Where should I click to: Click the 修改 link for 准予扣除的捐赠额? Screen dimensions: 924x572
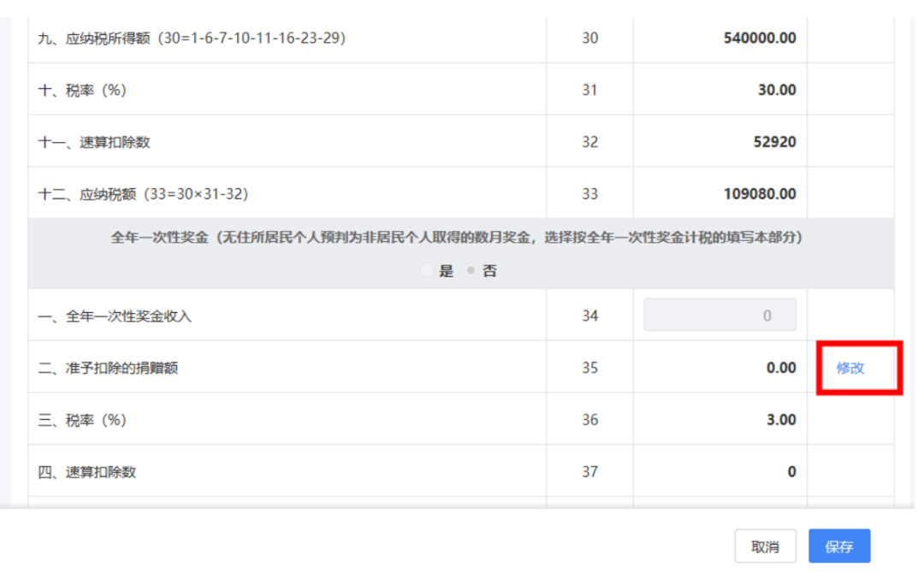[850, 368]
